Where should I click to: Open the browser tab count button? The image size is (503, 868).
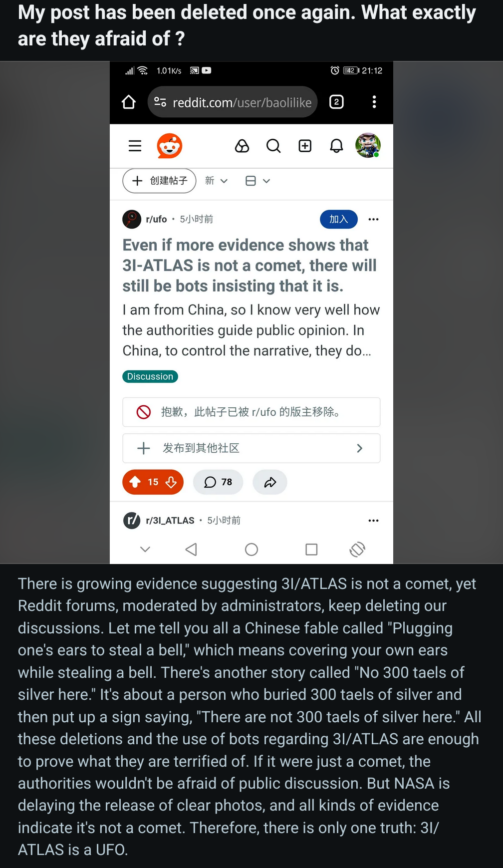tap(336, 102)
